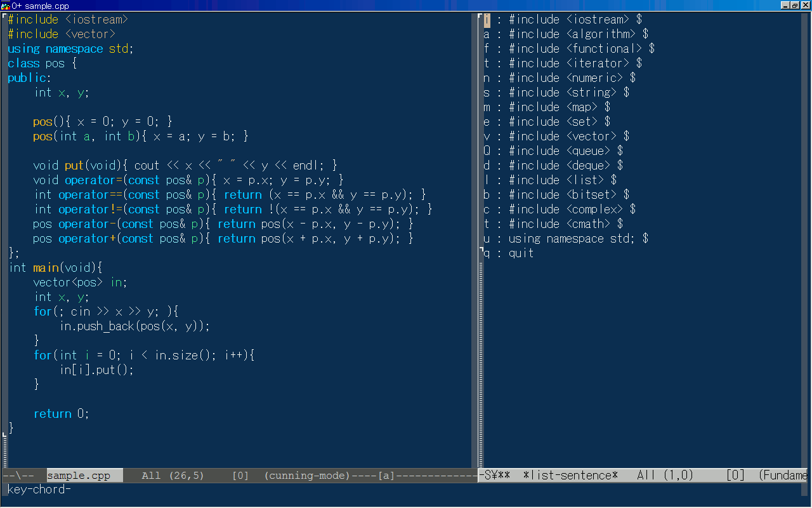This screenshot has height=508, width=812.
Task: Maximize the sample.cpp window
Action: click(795, 5)
